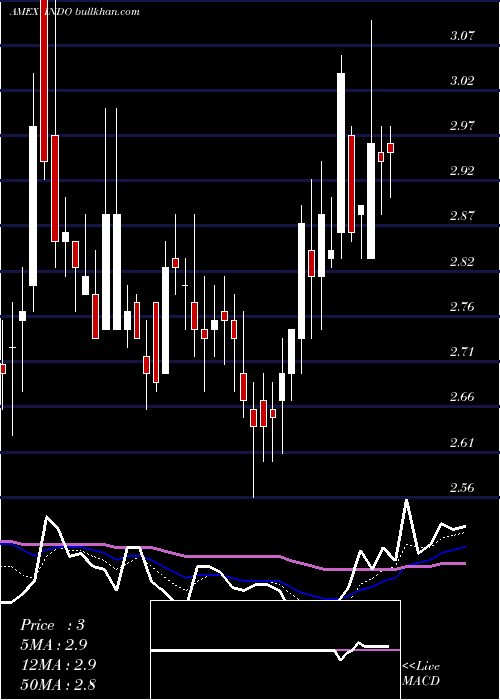Click the 2.82 price axis label
The width and height of the screenshot is (500, 700).
coord(462,261)
